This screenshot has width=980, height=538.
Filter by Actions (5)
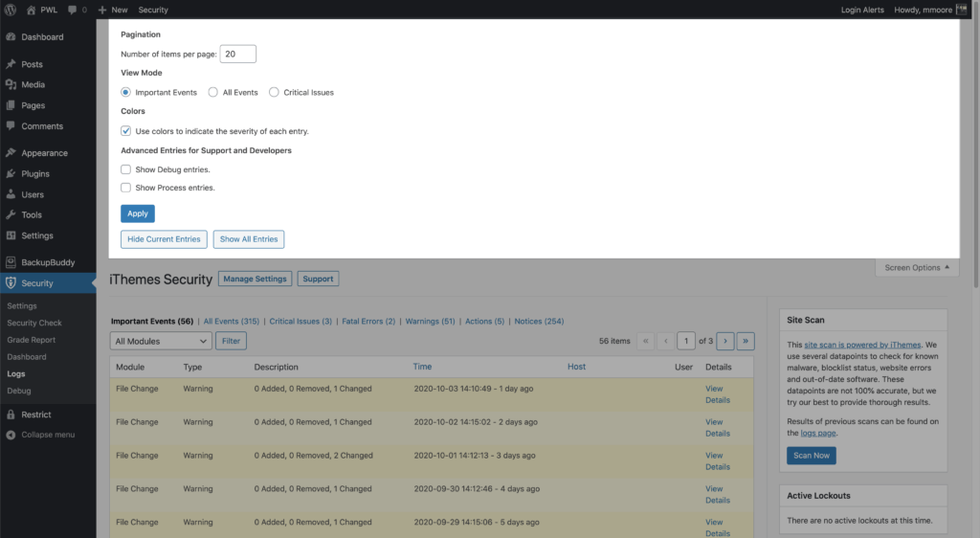click(484, 322)
